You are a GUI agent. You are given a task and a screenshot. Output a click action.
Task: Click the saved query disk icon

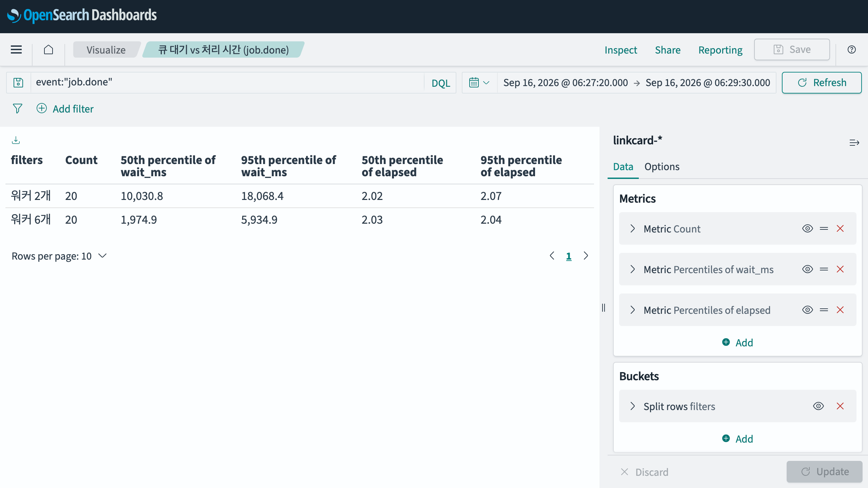click(x=18, y=82)
